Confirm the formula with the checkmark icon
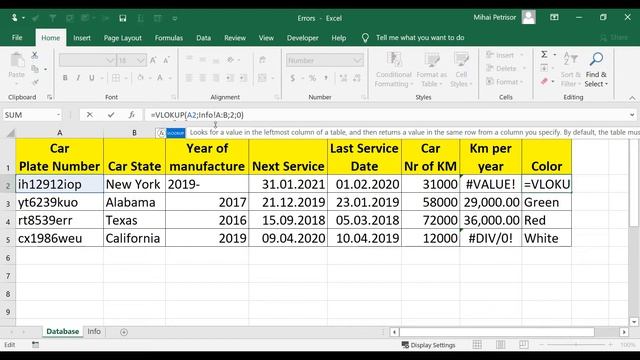Screen dimensions: 640x360 click(x=111, y=115)
